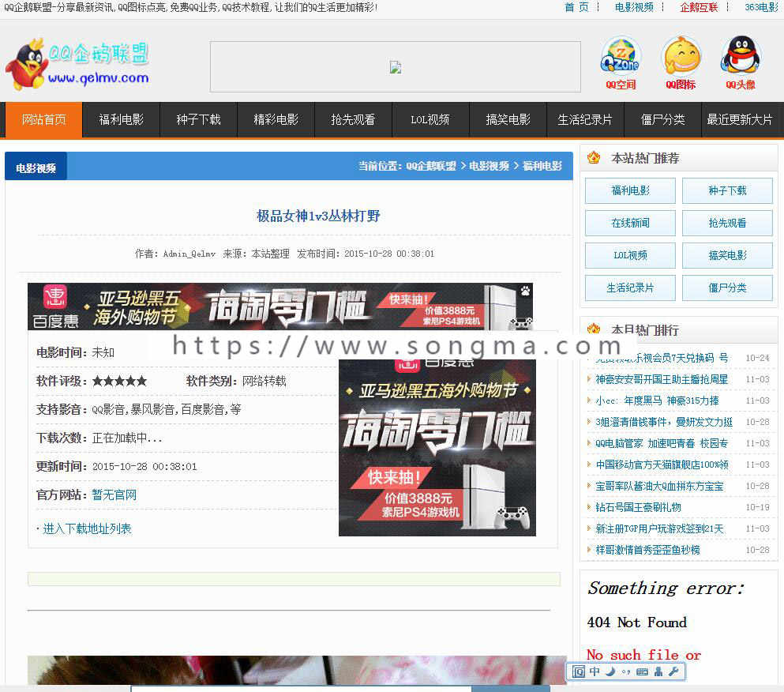Click the preview image at page bottom
Image resolution: width=784 pixels, height=692 pixels.
(x=297, y=670)
